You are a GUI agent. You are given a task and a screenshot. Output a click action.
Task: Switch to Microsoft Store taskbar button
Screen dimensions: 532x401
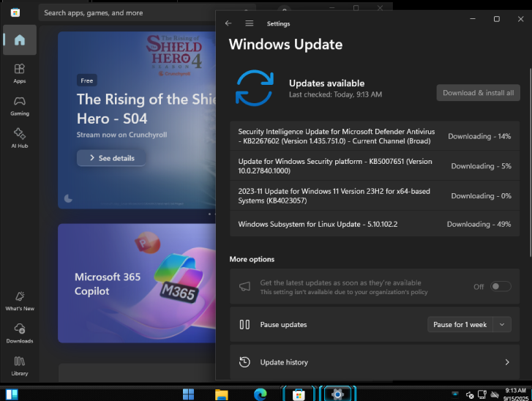pos(299,394)
